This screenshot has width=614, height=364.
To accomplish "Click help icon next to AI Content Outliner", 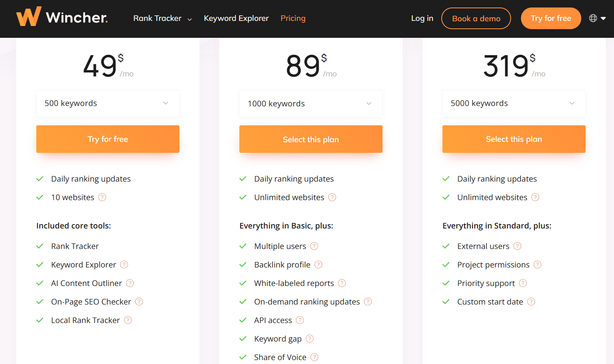I will click(130, 283).
